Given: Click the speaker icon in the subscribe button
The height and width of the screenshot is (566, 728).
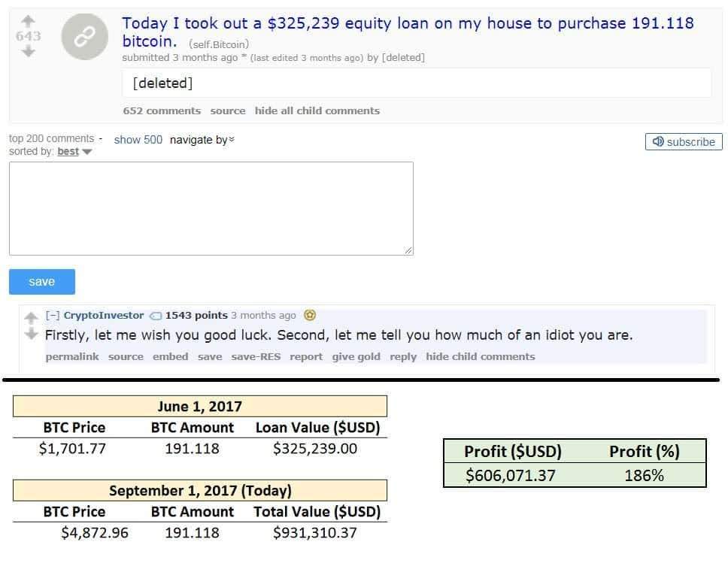Looking at the screenshot, I should coord(657,141).
